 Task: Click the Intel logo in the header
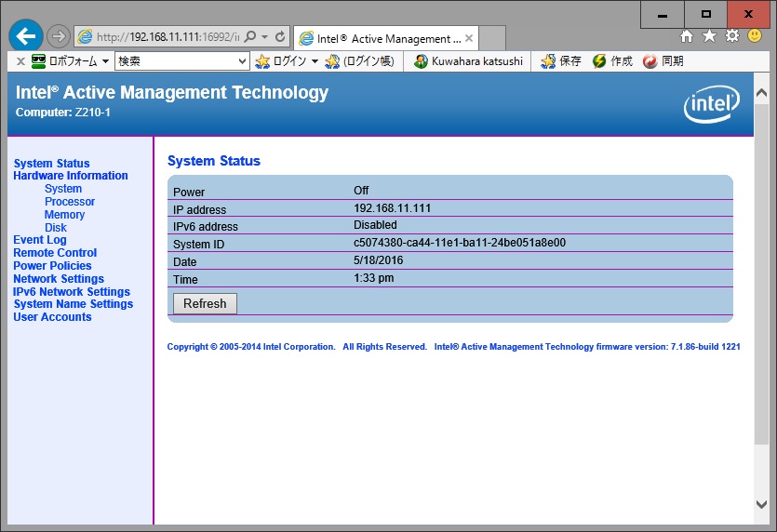tap(712, 104)
